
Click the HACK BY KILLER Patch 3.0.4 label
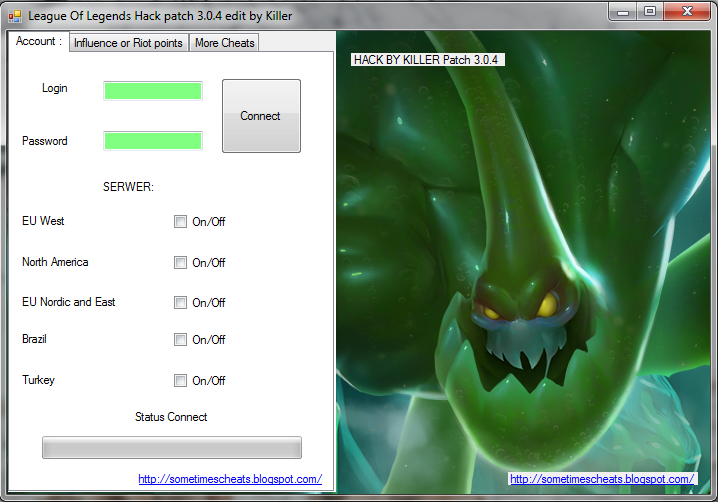[427, 60]
